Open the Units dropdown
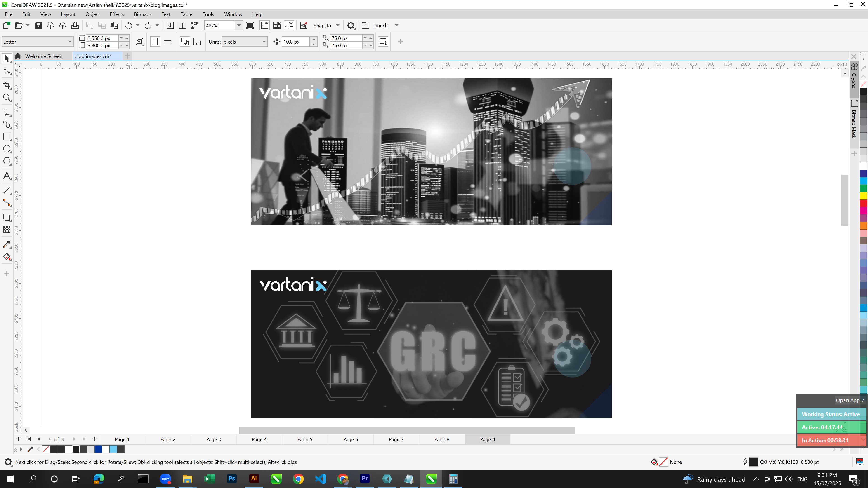The image size is (868, 488). [x=264, y=42]
